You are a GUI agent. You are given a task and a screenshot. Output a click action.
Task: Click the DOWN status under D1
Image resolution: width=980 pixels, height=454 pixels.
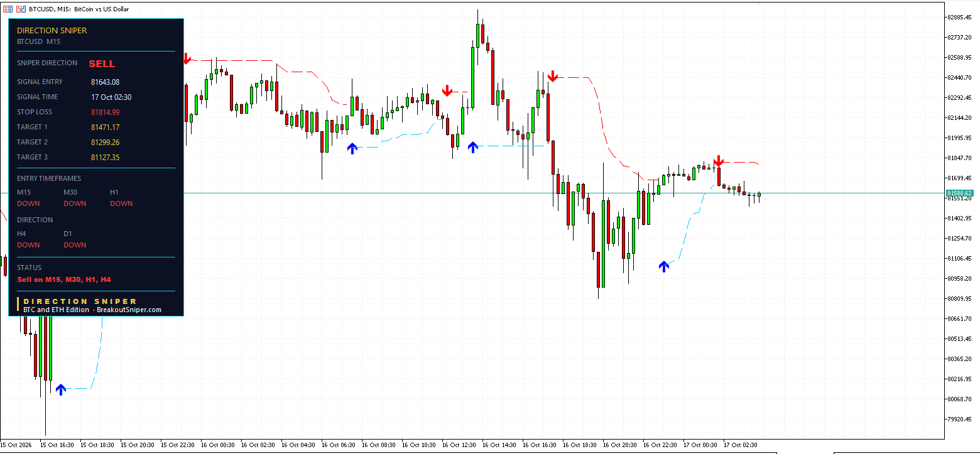pyautogui.click(x=75, y=245)
